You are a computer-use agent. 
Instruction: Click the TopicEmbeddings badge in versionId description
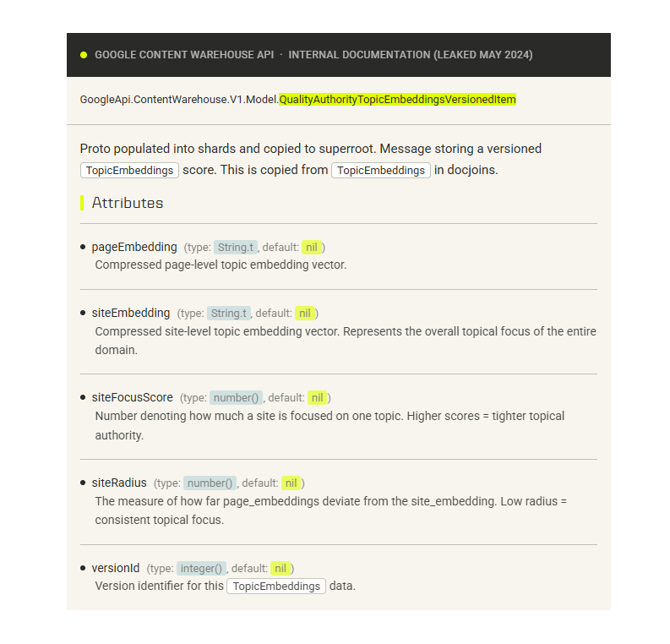point(276,586)
